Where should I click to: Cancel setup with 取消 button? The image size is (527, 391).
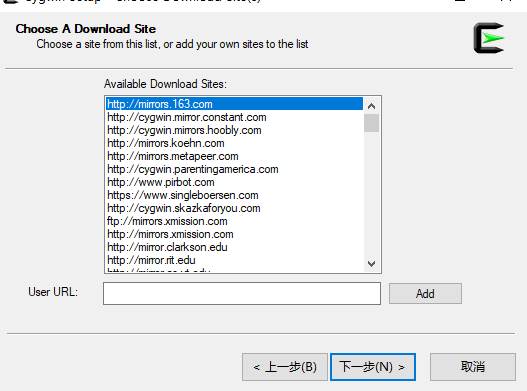(x=473, y=367)
